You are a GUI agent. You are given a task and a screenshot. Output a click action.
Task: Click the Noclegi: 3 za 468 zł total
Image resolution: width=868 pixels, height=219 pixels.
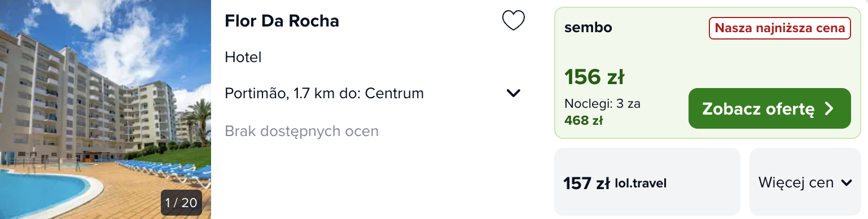(602, 112)
